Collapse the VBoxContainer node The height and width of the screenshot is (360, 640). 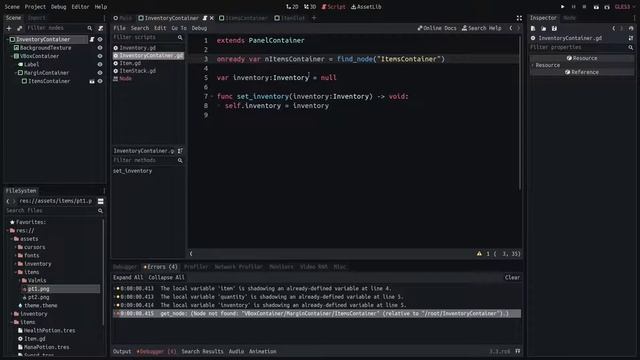(11, 56)
